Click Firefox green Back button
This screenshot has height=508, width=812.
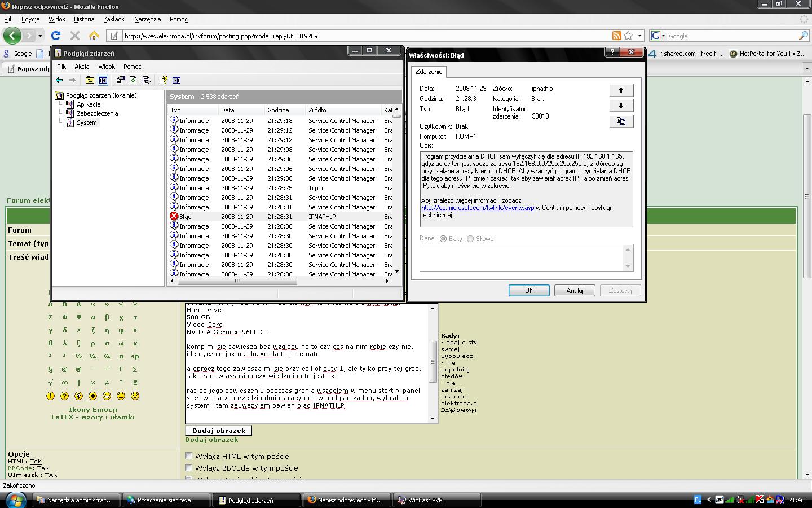coord(12,36)
